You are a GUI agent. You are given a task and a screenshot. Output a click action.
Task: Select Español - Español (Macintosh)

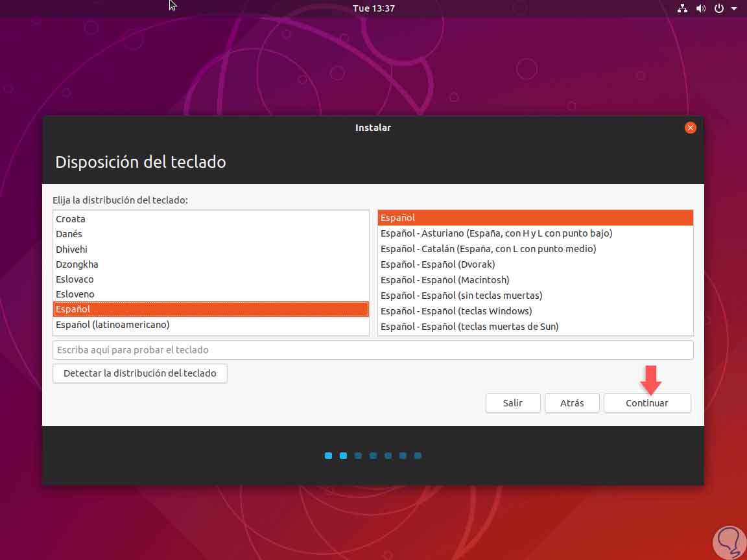(x=535, y=280)
